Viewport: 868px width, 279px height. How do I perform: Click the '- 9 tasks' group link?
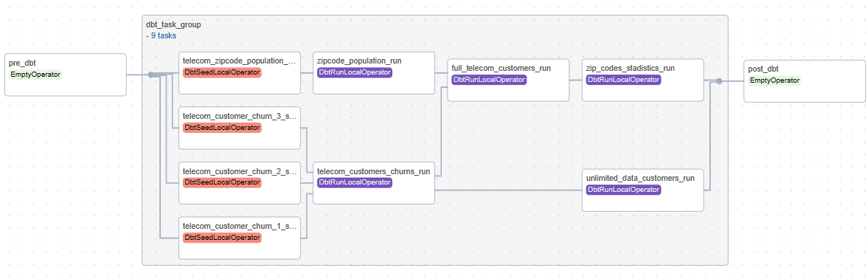tap(161, 36)
